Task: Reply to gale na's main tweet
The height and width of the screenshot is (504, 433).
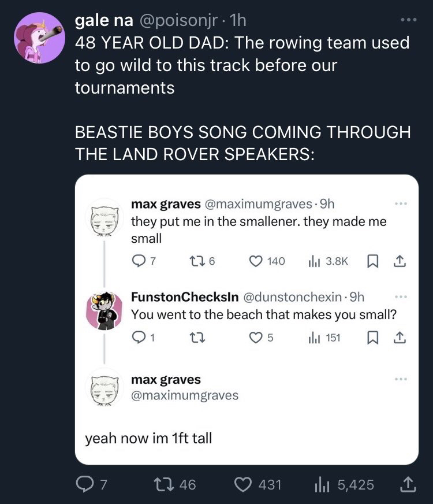Action: pos(84,484)
